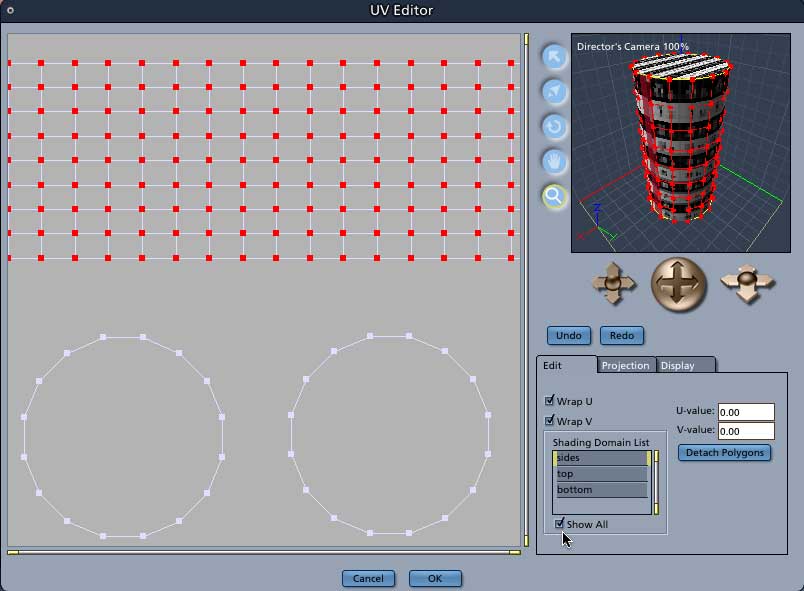The width and height of the screenshot is (804, 591).
Task: Disable the Show All checkbox
Action: [560, 524]
